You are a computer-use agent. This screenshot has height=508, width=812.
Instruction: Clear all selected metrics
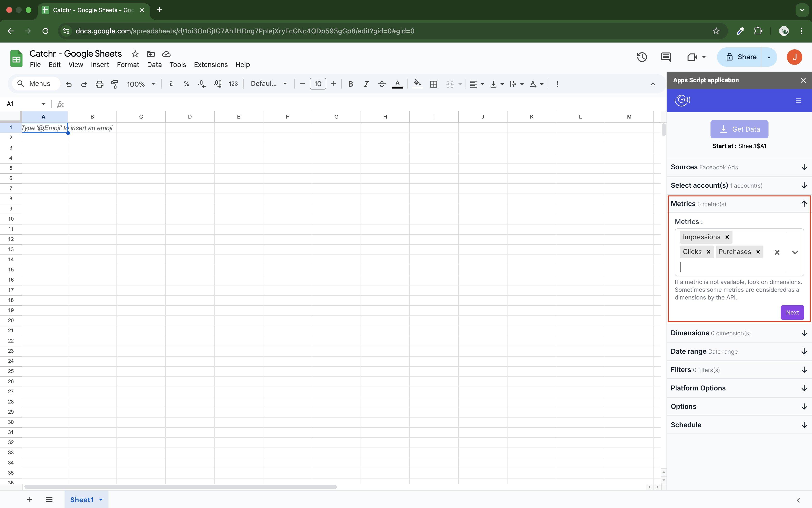click(x=777, y=252)
